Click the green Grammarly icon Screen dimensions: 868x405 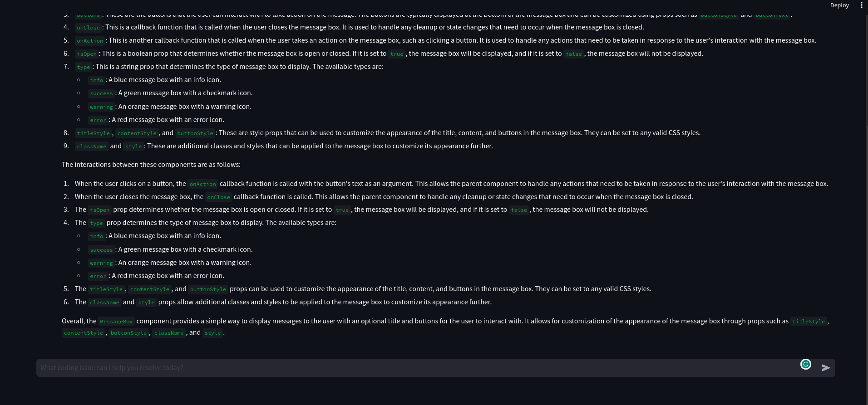pyautogui.click(x=806, y=364)
